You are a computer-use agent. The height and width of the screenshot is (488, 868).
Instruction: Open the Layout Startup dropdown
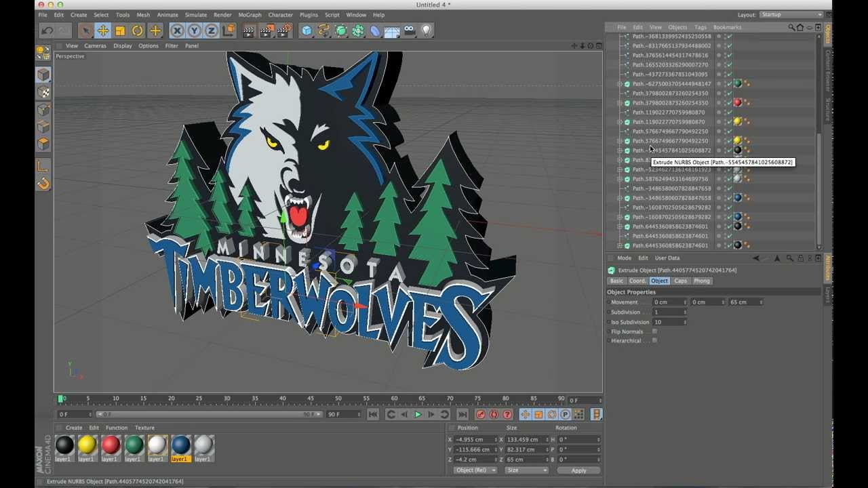coord(791,15)
